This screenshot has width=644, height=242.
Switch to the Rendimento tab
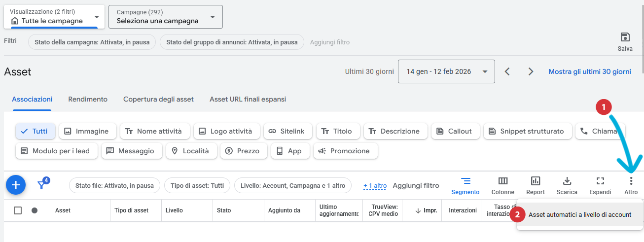tap(88, 99)
